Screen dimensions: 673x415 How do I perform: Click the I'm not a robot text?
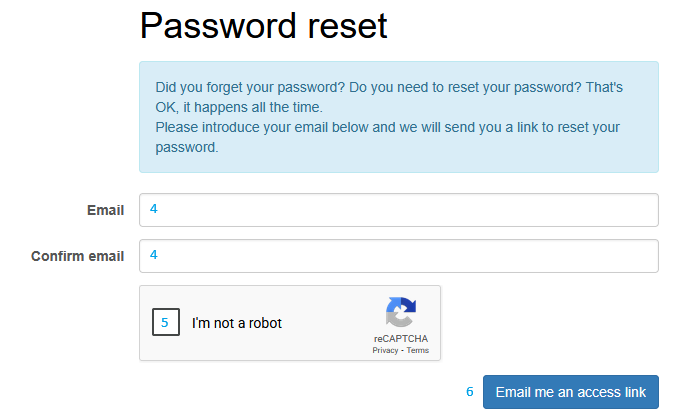(237, 323)
